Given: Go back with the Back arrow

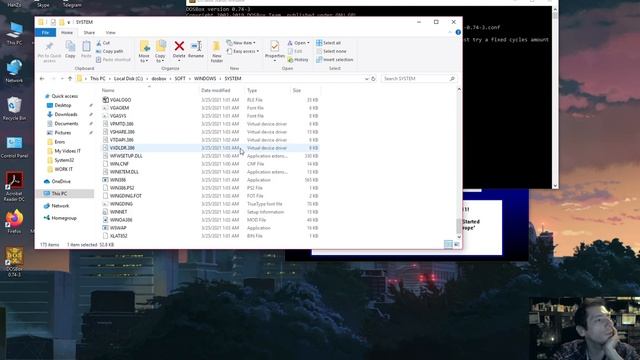Looking at the screenshot, I should (x=42, y=78).
